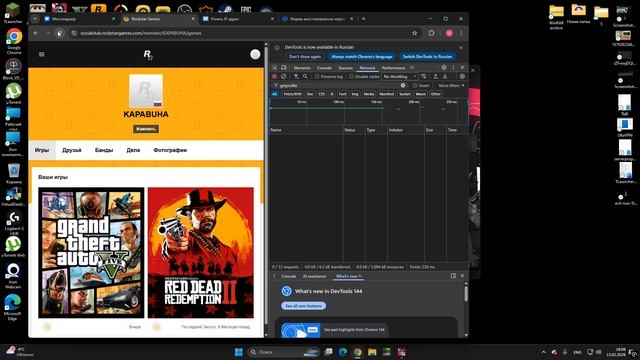
Task: Click the Rockstar Games logo
Action: click(148, 55)
